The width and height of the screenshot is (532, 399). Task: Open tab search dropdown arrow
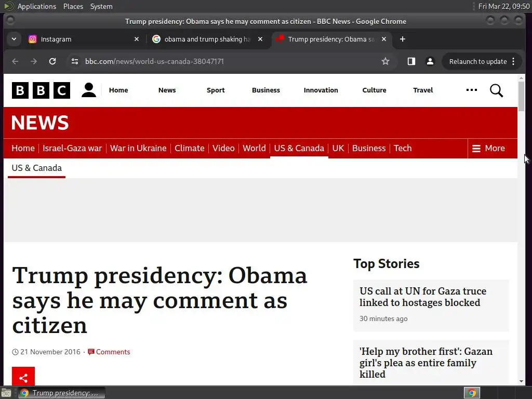14,39
